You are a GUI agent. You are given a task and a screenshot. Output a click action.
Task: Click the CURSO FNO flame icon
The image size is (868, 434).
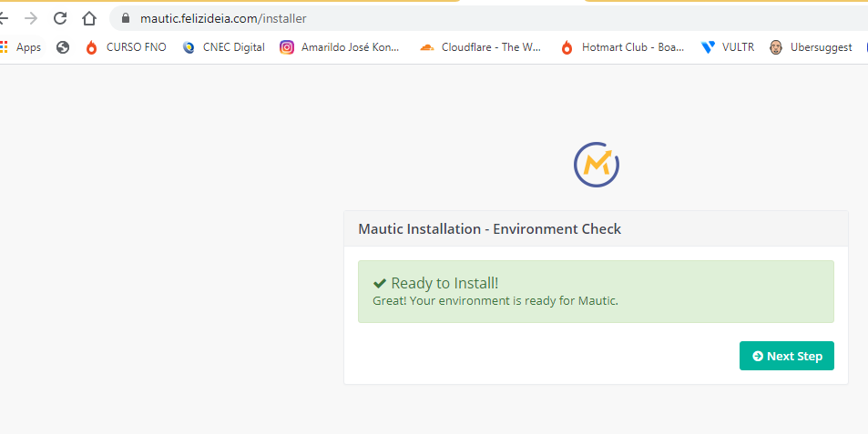(x=91, y=47)
